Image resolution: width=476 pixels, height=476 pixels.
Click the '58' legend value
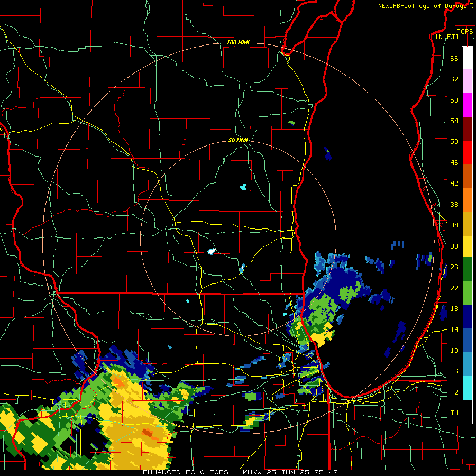[x=454, y=100]
